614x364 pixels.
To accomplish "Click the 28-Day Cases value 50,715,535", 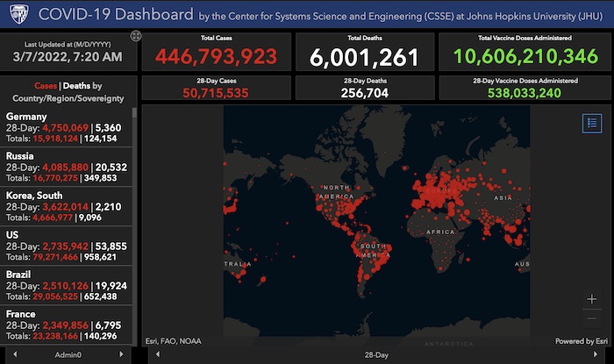I will [216, 93].
